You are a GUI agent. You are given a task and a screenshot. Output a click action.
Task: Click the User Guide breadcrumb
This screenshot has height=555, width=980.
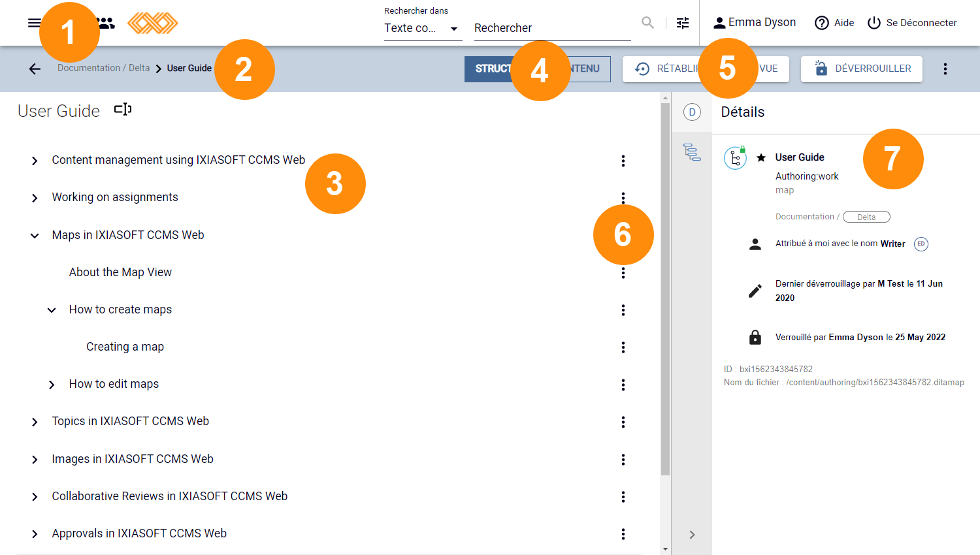tap(189, 68)
